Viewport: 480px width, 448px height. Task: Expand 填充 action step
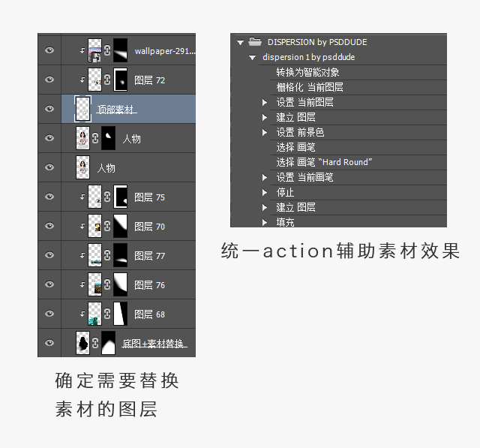(265, 222)
